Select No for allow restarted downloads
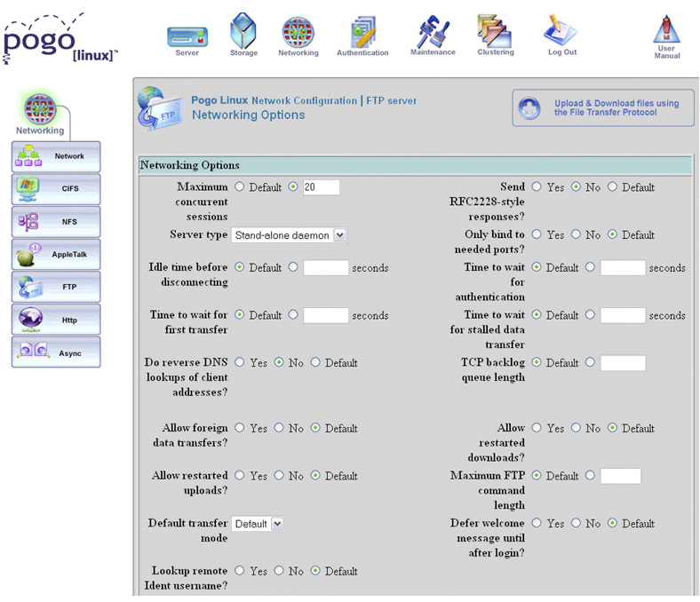 577,427
